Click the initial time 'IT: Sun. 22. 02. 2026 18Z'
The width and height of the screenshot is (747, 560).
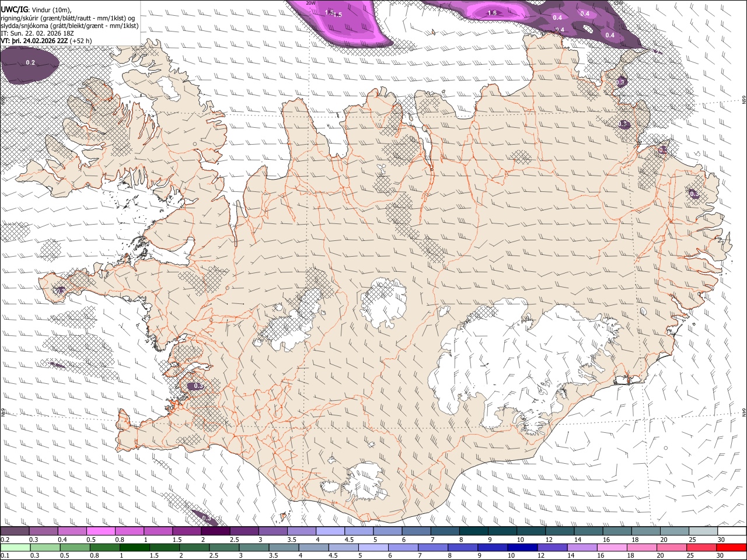click(37, 33)
